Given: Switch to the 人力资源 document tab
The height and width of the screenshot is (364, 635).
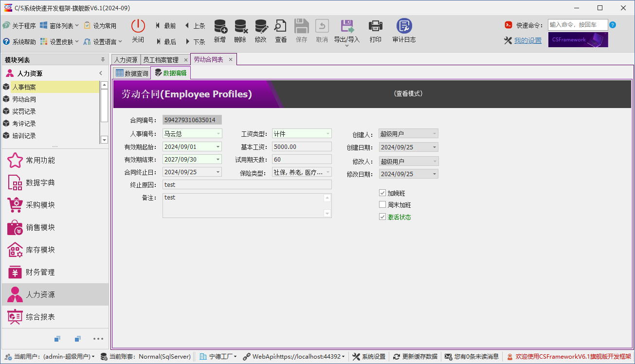Looking at the screenshot, I should coord(126,60).
